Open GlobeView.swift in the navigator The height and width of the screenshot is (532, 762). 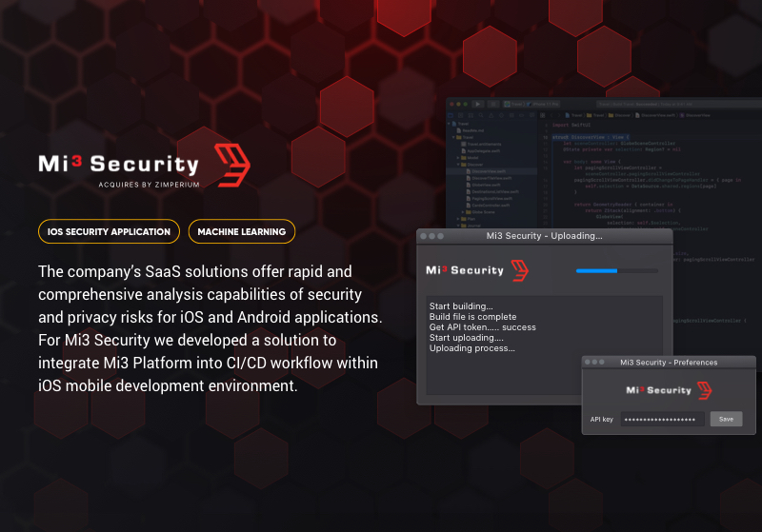[x=484, y=185]
